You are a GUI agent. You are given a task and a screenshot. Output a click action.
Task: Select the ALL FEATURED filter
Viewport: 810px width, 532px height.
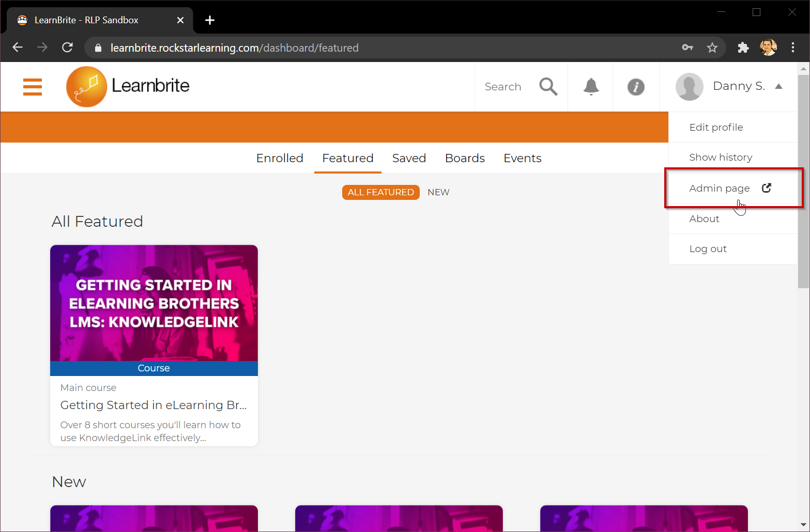tap(381, 192)
